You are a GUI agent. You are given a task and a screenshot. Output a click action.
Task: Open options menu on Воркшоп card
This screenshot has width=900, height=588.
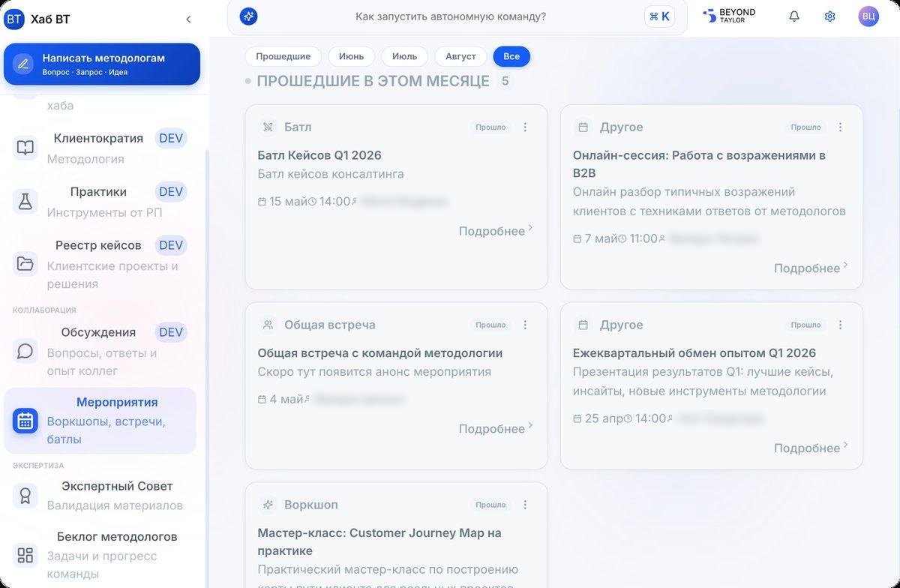525,505
